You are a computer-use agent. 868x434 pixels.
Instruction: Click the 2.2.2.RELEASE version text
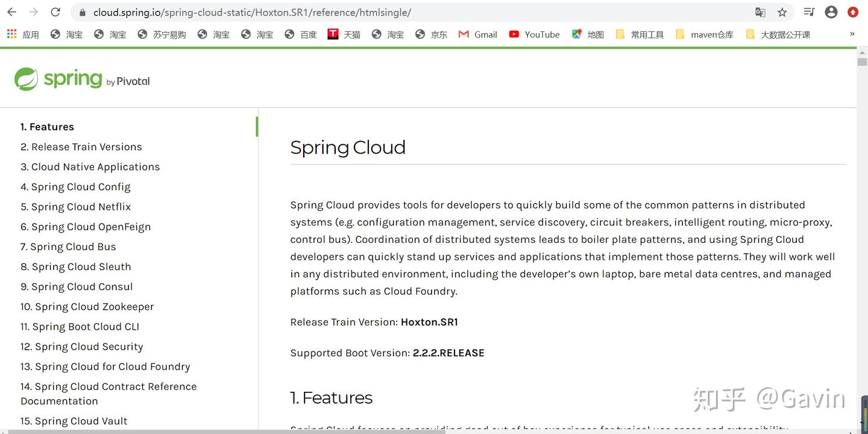click(448, 353)
